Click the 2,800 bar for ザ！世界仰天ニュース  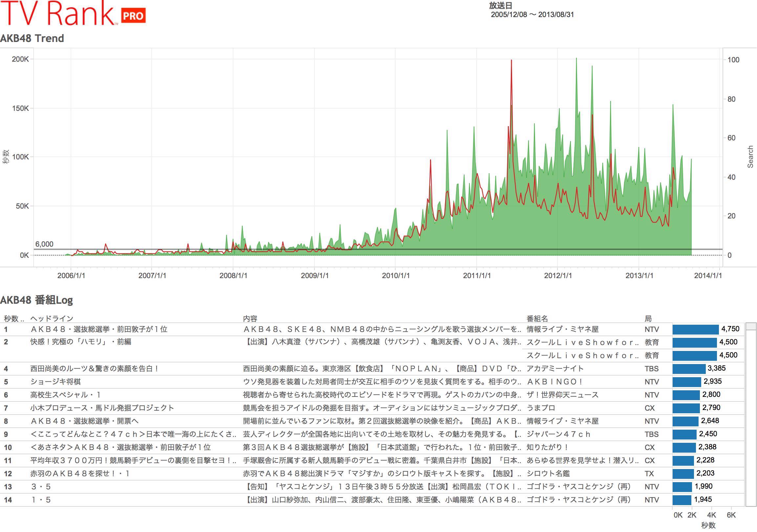[x=686, y=395]
